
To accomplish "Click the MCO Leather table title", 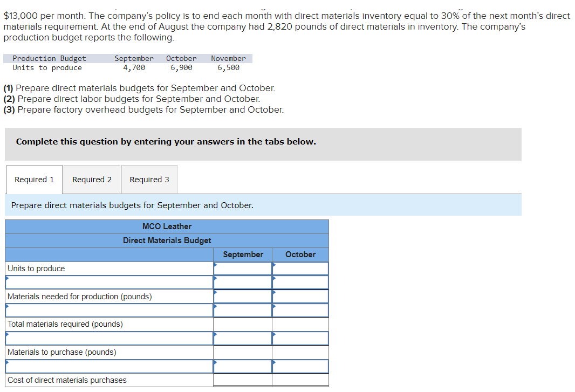I will (167, 226).
